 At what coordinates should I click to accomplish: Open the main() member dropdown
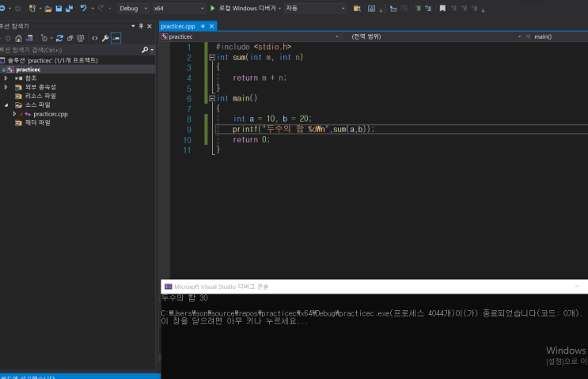click(556, 36)
